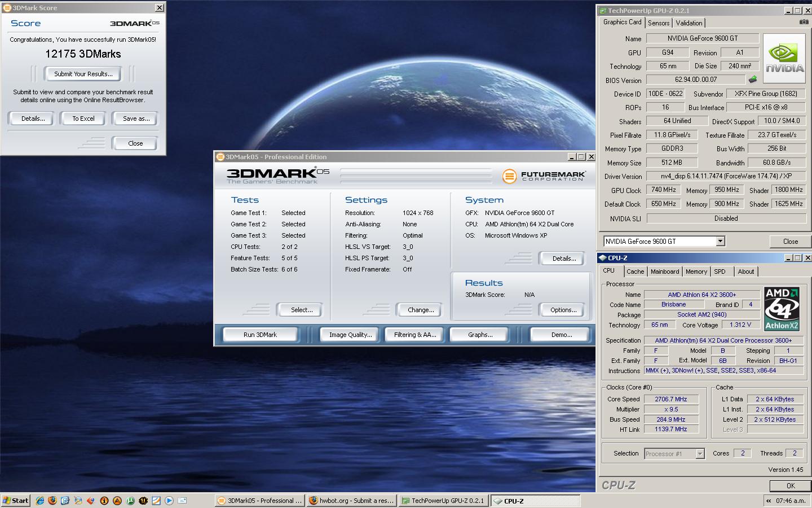Click the BIOS Version field 62.94.0D.00.07
Viewport: 812px width, 508px height.
point(696,80)
